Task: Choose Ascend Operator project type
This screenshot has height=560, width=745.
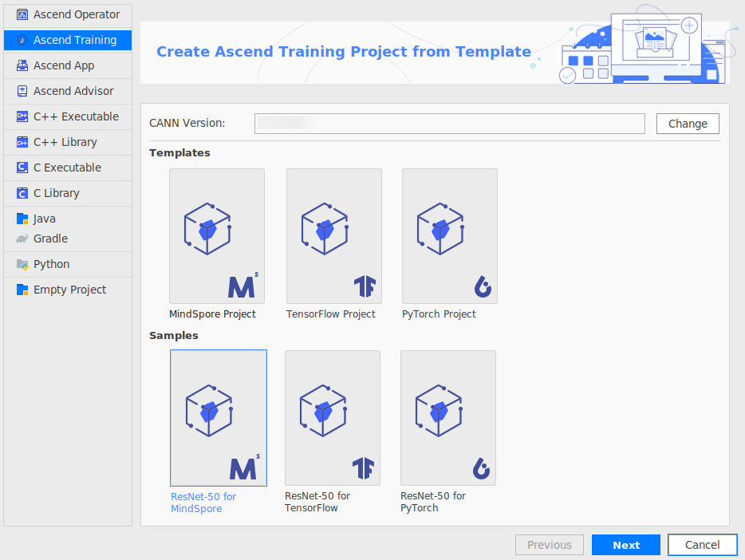Action: click(x=68, y=14)
